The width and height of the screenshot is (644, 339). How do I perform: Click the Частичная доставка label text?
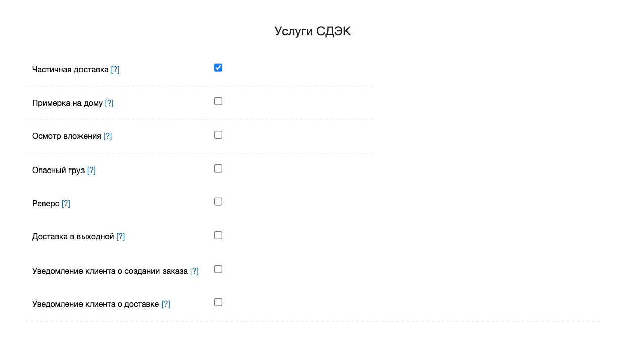70,69
